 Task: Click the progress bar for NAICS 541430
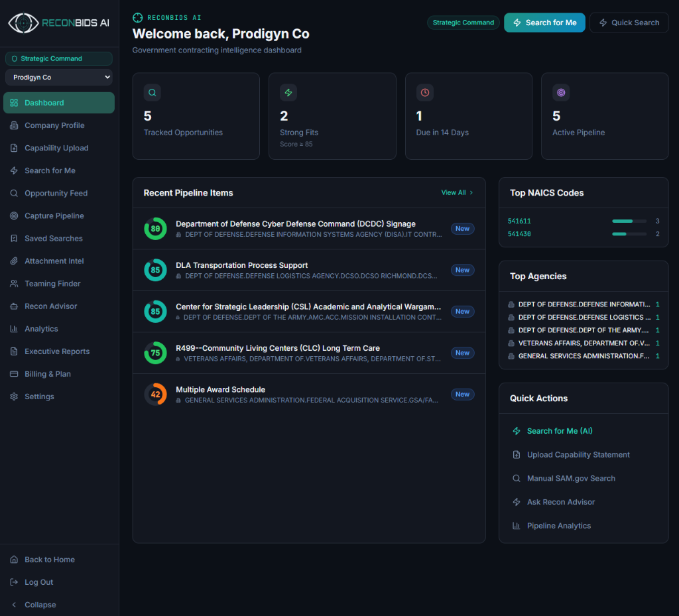click(629, 234)
